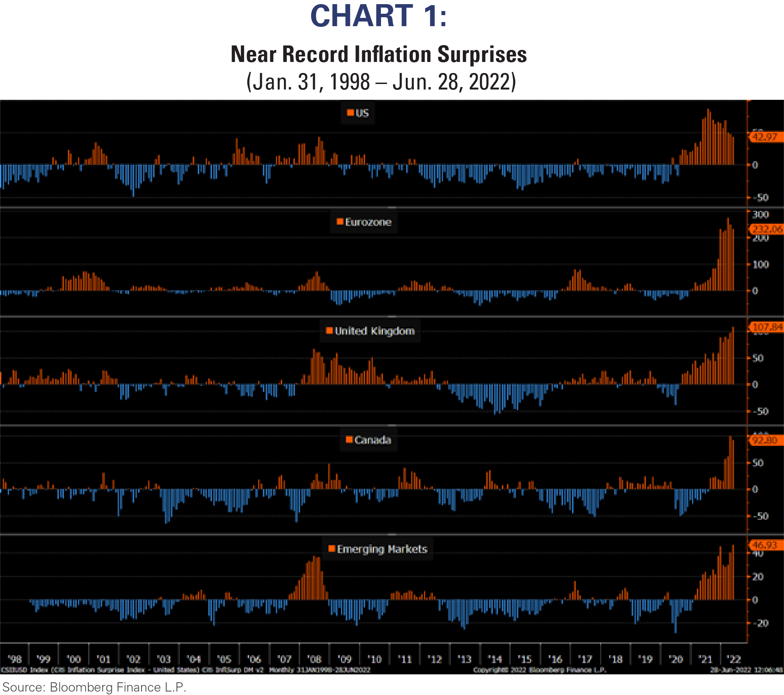Click the United Kingdom legend swatch
Screen dimensions: 784x695
[x=329, y=330]
